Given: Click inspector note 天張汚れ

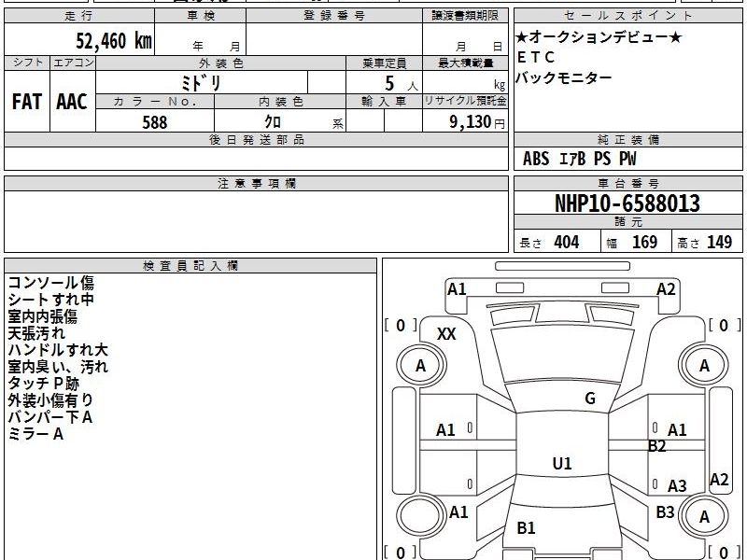Looking at the screenshot, I should point(36,333).
